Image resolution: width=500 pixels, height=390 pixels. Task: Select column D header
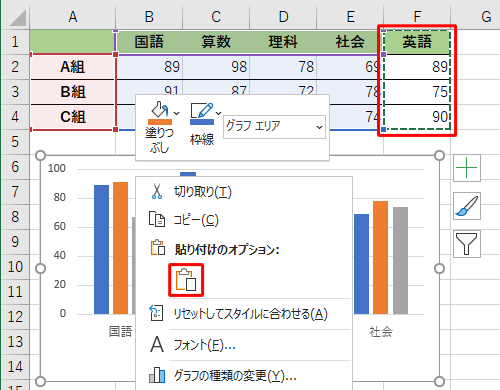[x=283, y=17]
